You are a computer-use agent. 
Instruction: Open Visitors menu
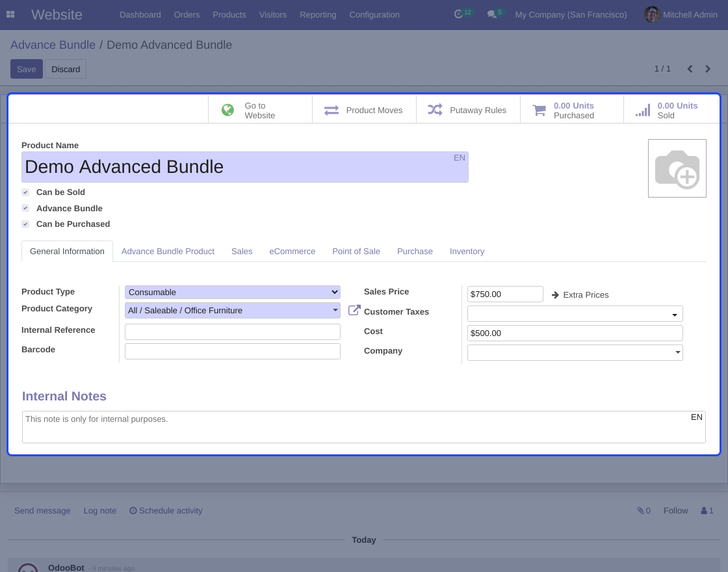[273, 15]
